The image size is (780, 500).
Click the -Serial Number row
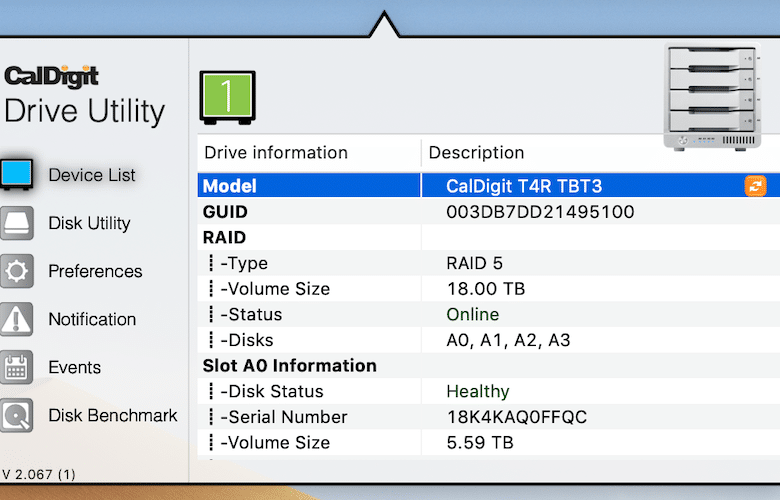pos(488,417)
